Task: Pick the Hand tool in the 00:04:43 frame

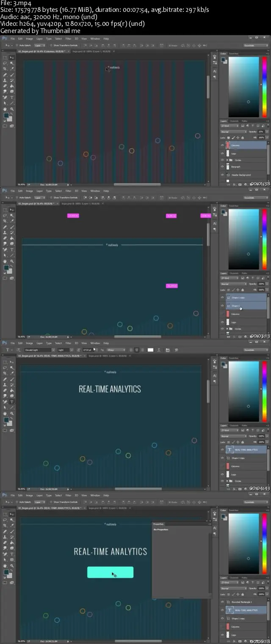Action: pyautogui.click(x=5, y=414)
